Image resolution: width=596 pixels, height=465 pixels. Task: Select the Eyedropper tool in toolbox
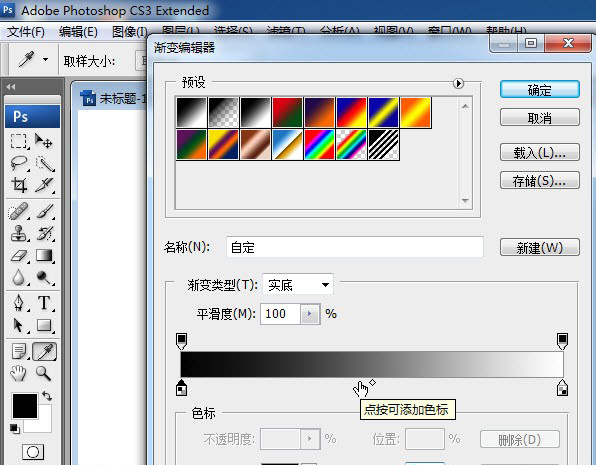pyautogui.click(x=45, y=351)
